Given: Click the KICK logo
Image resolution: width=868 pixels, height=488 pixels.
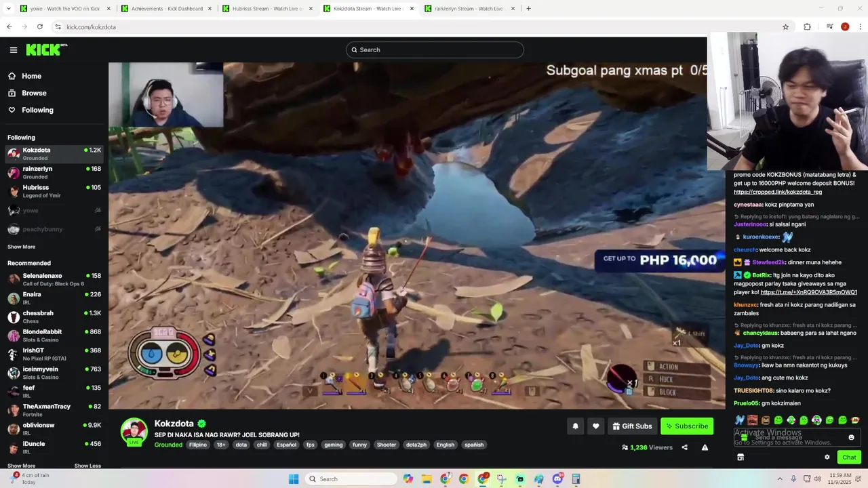Looking at the screenshot, I should (46, 49).
